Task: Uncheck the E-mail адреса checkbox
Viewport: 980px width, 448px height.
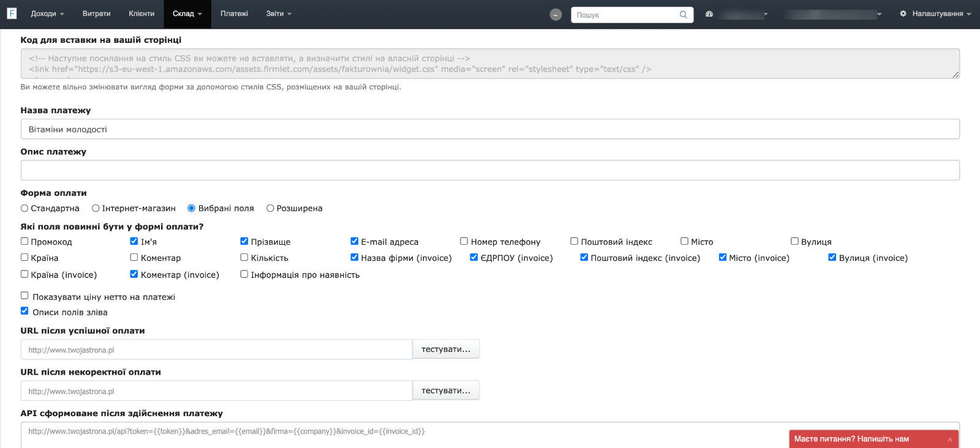Action: coord(354,241)
